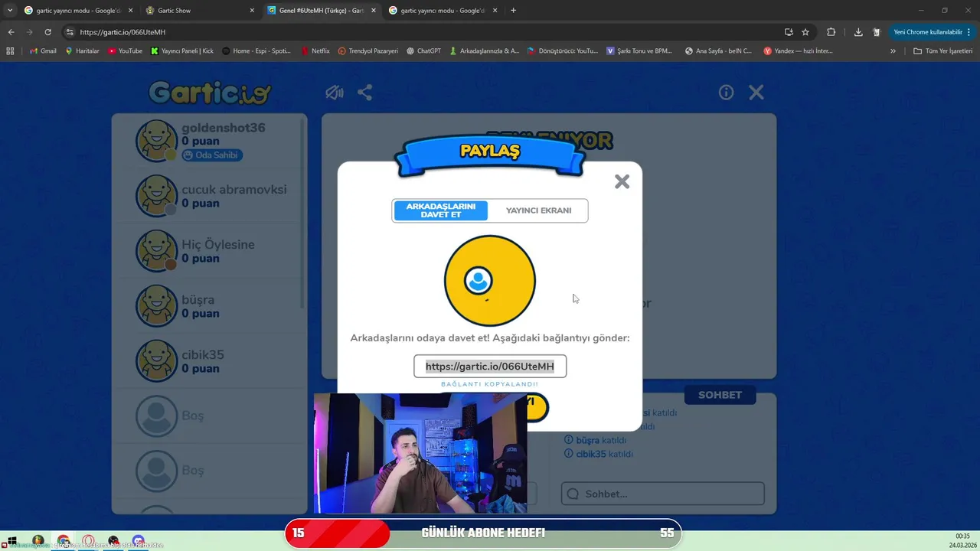Image resolution: width=980 pixels, height=551 pixels.
Task: Select player büşra in the player list
Action: pos(209,306)
